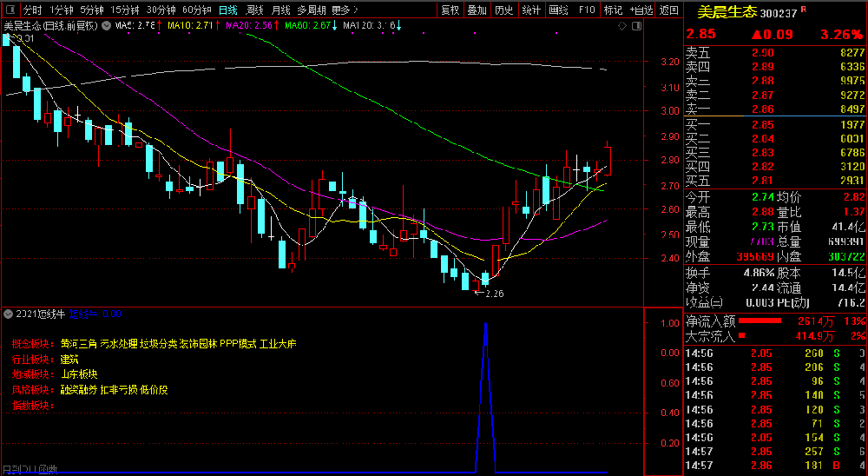Open the 画线 drawing tools
The width and height of the screenshot is (868, 476).
pos(559,10)
